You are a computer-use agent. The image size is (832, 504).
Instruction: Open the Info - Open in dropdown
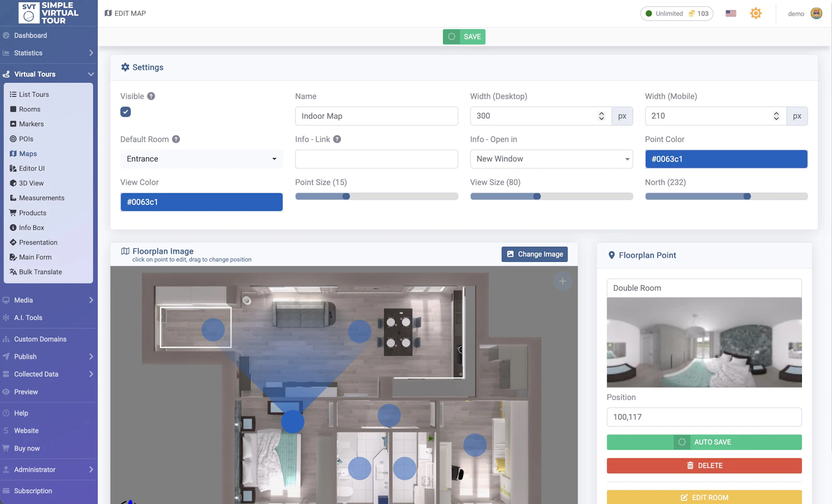[x=551, y=159]
